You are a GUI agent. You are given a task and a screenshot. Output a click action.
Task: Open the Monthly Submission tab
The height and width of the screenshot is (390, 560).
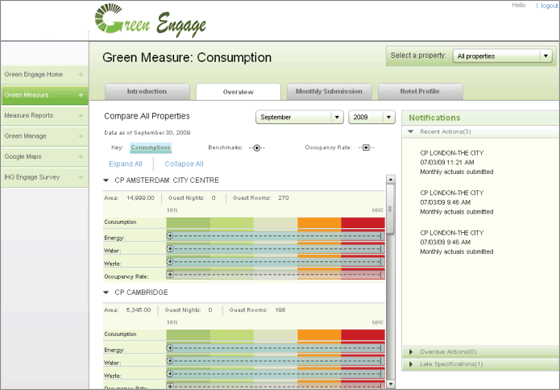point(329,92)
